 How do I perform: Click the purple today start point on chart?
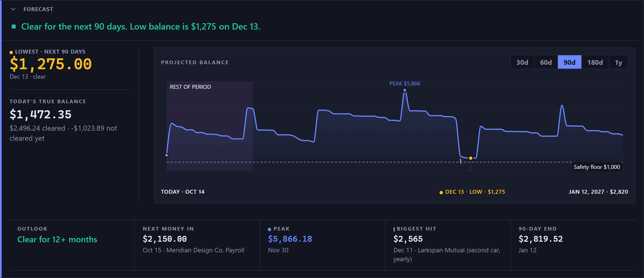167,155
